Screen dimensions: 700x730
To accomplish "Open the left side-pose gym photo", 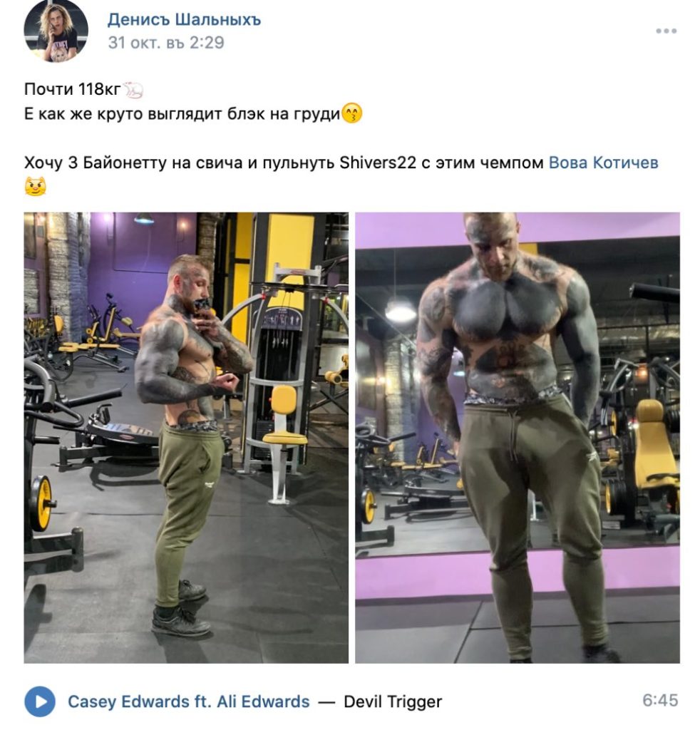I will (x=186, y=438).
